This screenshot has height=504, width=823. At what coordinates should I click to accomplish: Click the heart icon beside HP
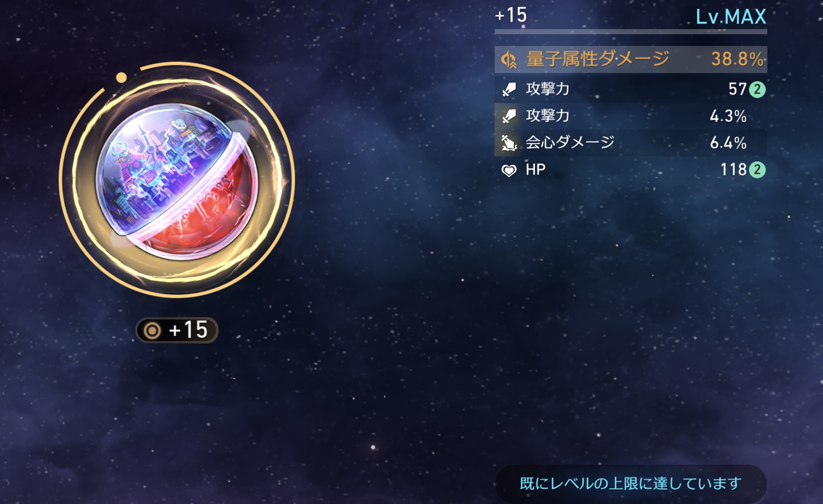[509, 171]
